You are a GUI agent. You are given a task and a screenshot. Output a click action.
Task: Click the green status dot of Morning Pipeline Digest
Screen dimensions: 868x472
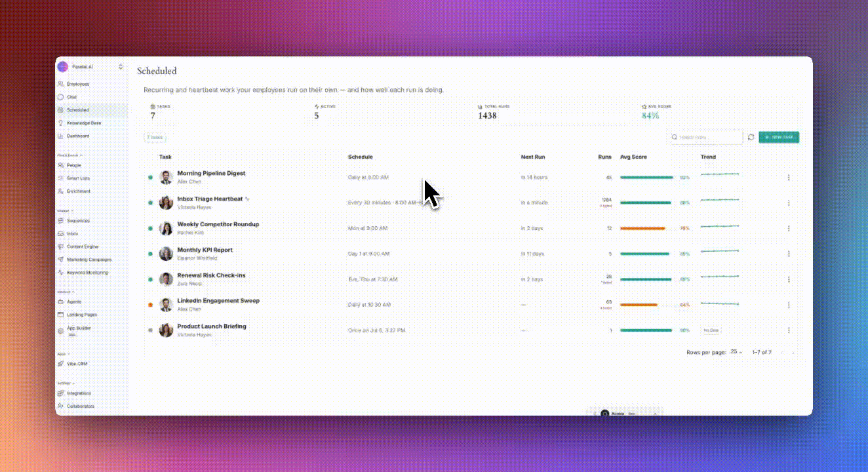tap(150, 178)
